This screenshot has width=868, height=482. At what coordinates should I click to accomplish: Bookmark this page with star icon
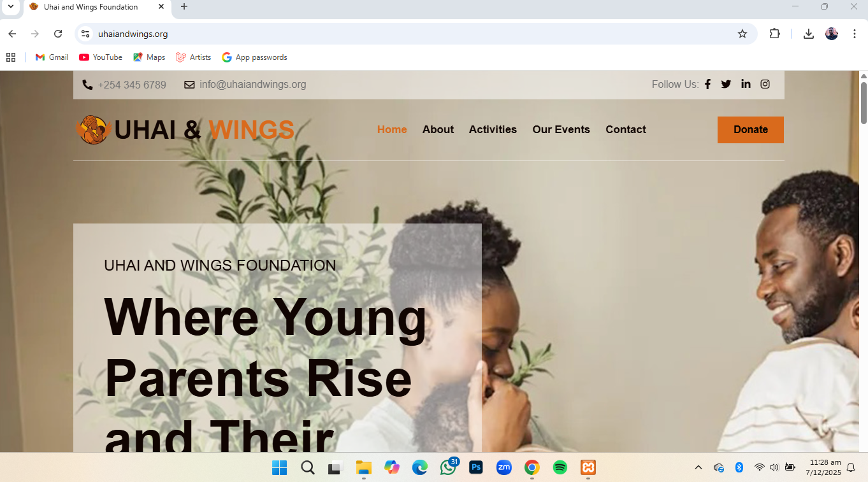(742, 34)
